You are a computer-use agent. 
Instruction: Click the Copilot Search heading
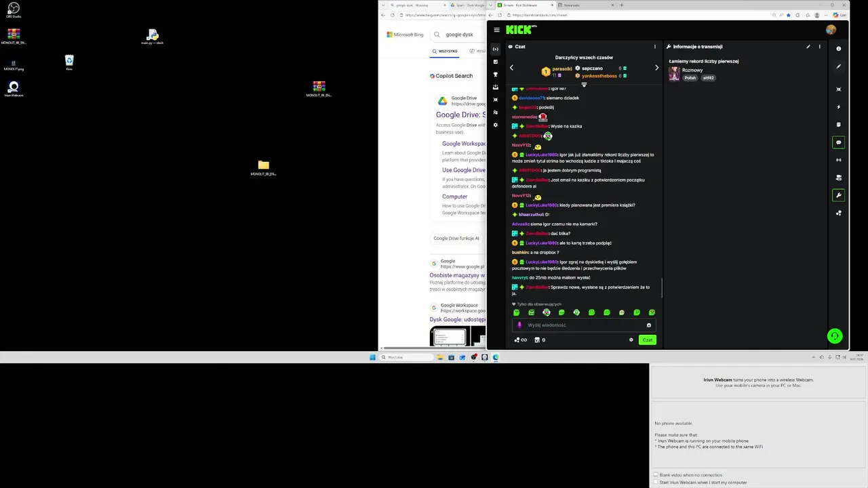(451, 76)
